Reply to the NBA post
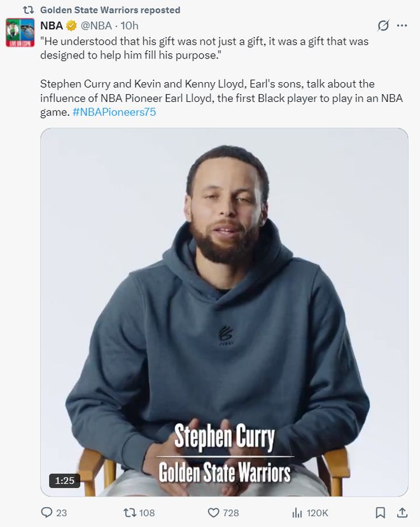This screenshot has width=420, height=527. pos(46,512)
